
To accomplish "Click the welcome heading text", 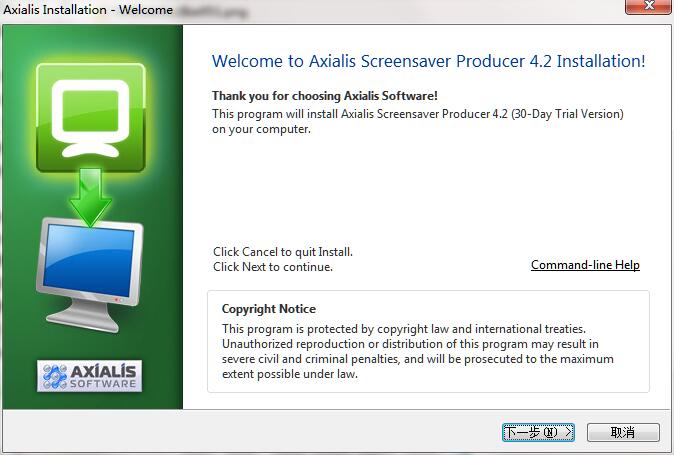I will [429, 61].
